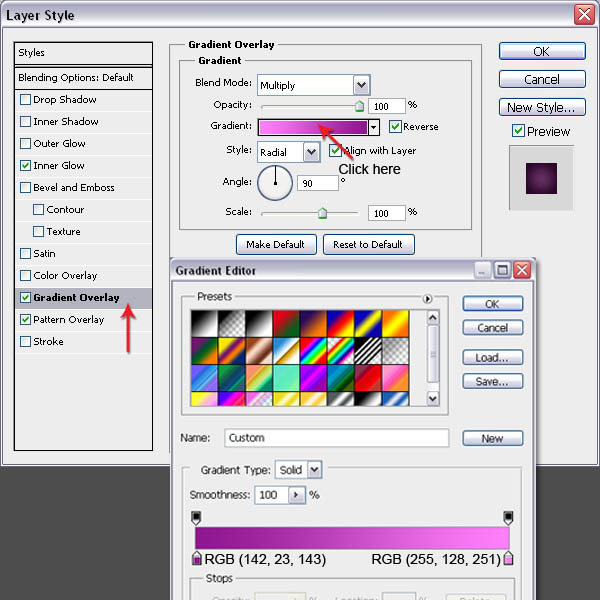Click the right pink color stop
This screenshot has width=600, height=600.
(x=508, y=558)
